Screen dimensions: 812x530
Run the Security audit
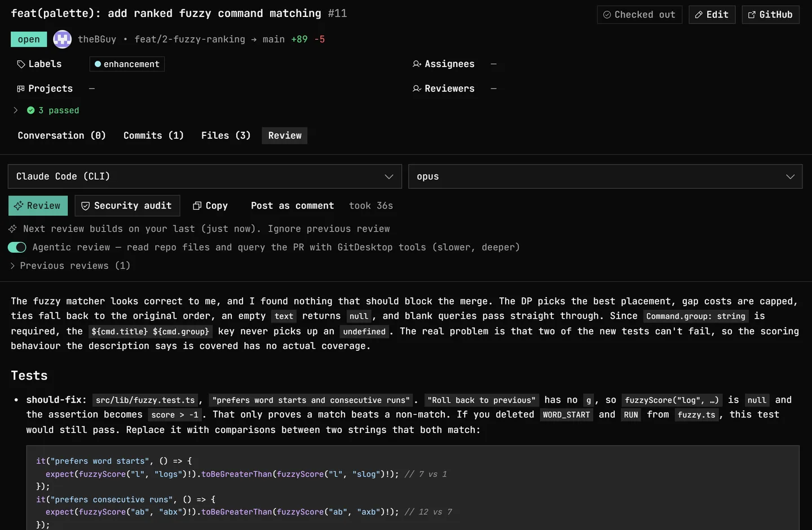coord(127,206)
